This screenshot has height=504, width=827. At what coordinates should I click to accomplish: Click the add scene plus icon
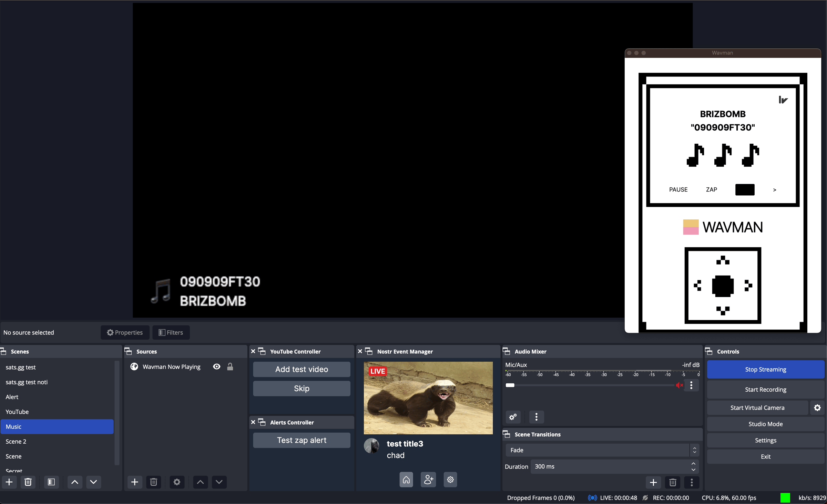coord(9,482)
